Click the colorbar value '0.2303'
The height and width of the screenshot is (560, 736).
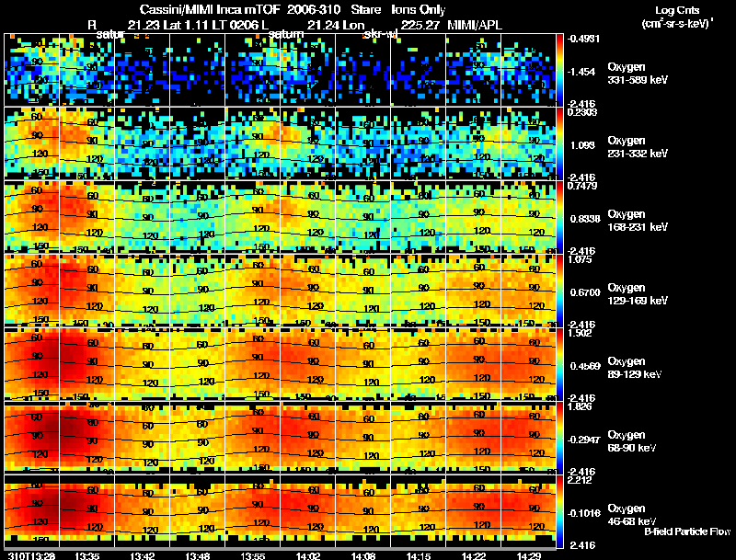[582, 112]
